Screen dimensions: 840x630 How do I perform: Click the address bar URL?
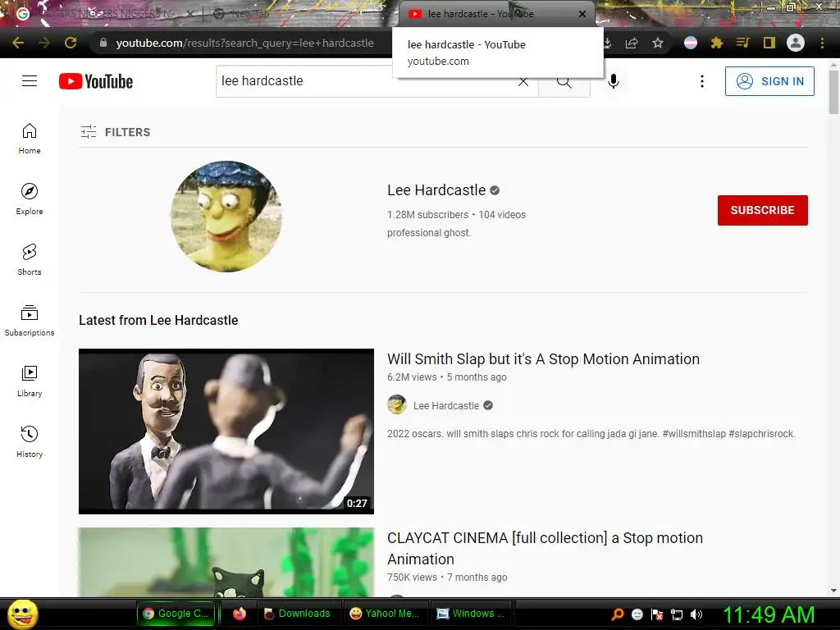tap(244, 43)
